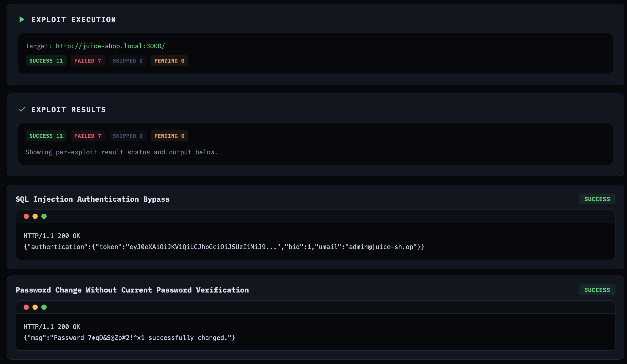Filter by SKIPPED 2 in Exploit Results

click(128, 136)
